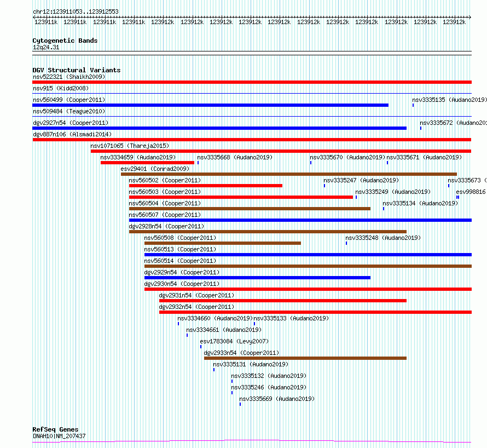Select the nsv3335131 (Audano2019) label

tap(250, 364)
